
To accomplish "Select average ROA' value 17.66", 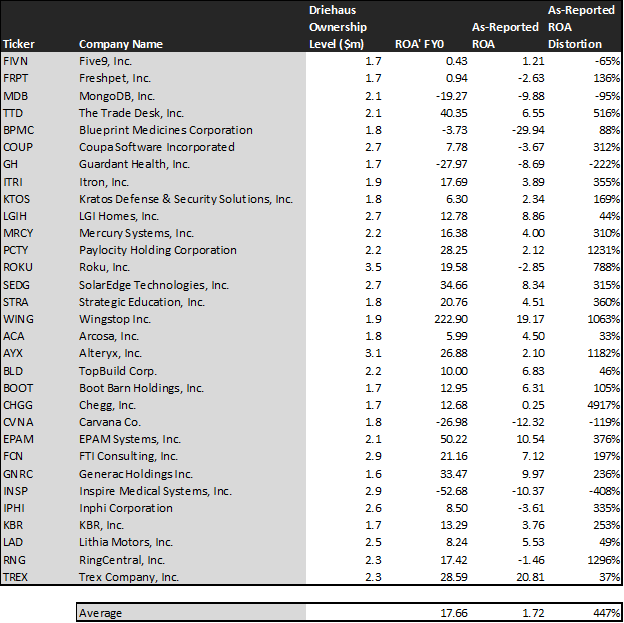I will (x=454, y=613).
